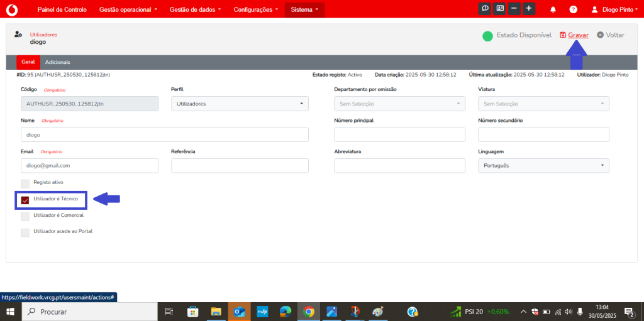Click the Número secundário field

coord(543,134)
